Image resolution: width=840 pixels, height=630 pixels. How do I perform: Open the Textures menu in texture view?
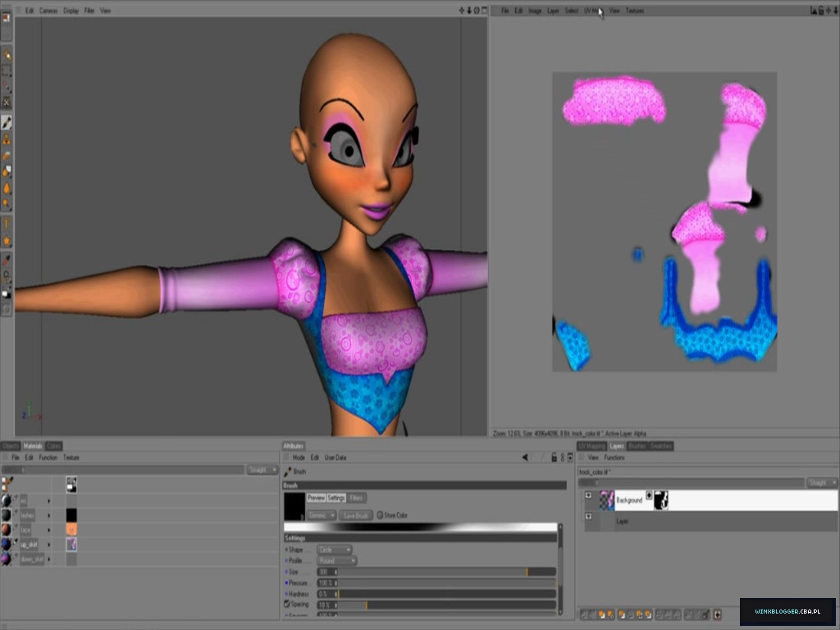click(x=635, y=11)
